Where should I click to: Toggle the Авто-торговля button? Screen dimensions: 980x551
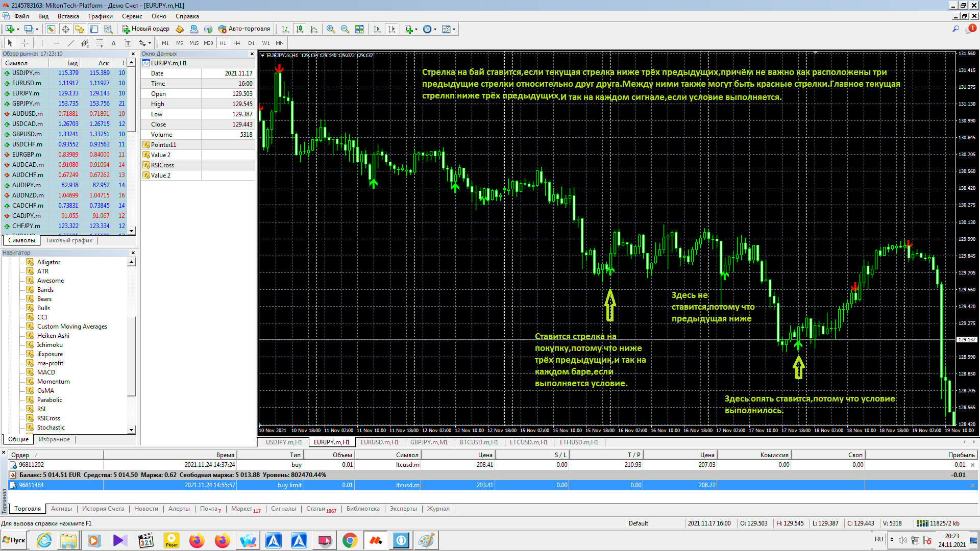(x=244, y=29)
